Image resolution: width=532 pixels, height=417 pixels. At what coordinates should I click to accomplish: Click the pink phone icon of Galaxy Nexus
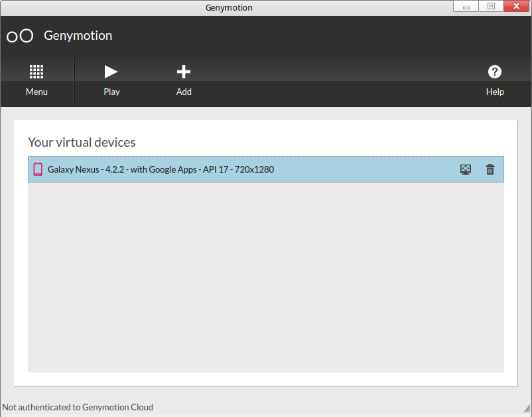(38, 169)
